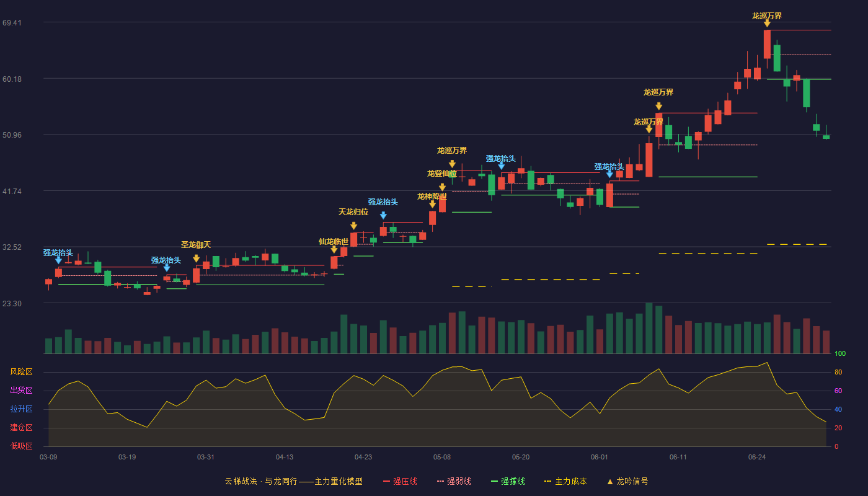Click the 41.74 price axis label
868x496 pixels.
click(x=12, y=191)
